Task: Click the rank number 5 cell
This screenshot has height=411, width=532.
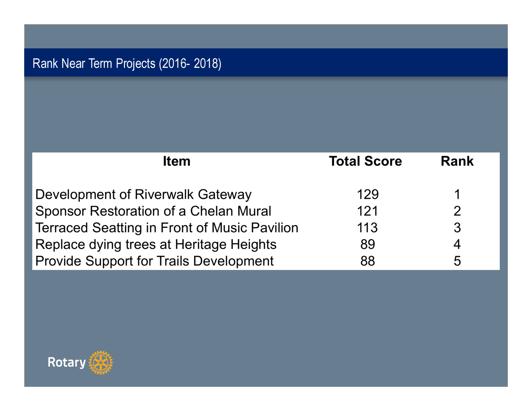Action: click(x=457, y=261)
